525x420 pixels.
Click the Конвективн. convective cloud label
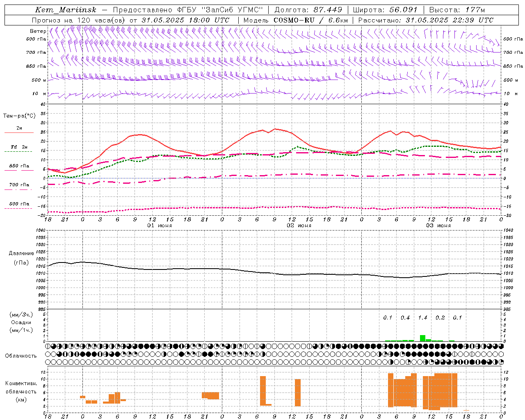click(x=21, y=383)
